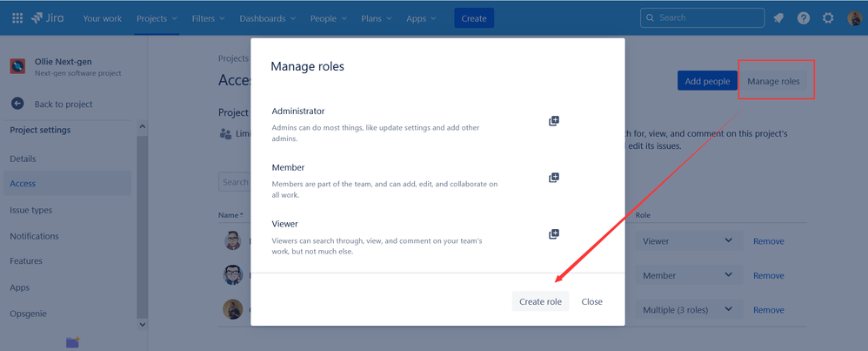Open the settings gear icon

point(828,17)
